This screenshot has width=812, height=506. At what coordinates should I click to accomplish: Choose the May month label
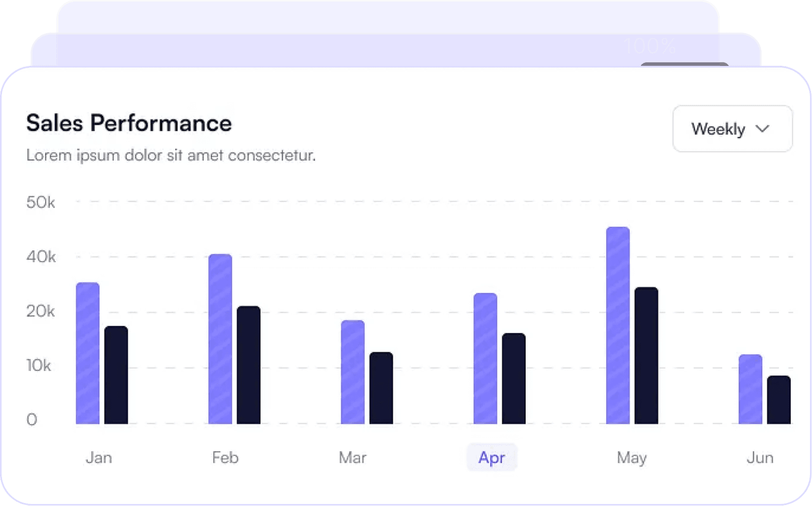click(632, 457)
